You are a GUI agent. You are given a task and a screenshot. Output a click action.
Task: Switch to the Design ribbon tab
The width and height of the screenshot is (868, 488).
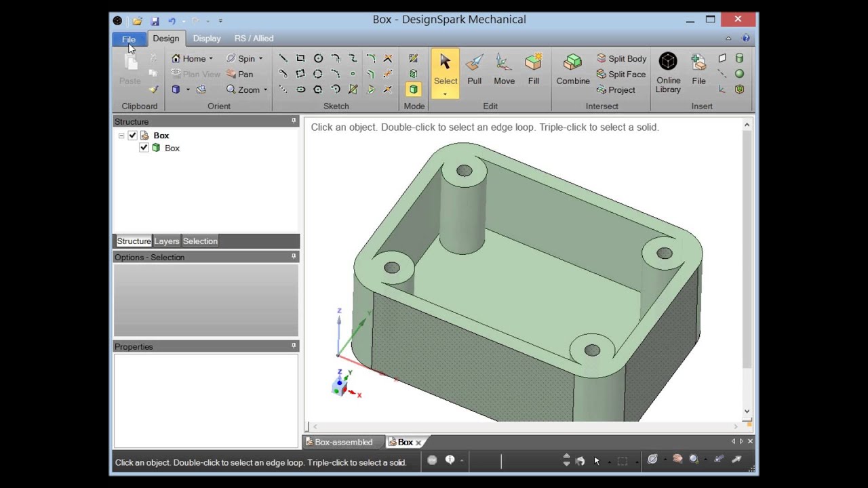click(x=166, y=39)
